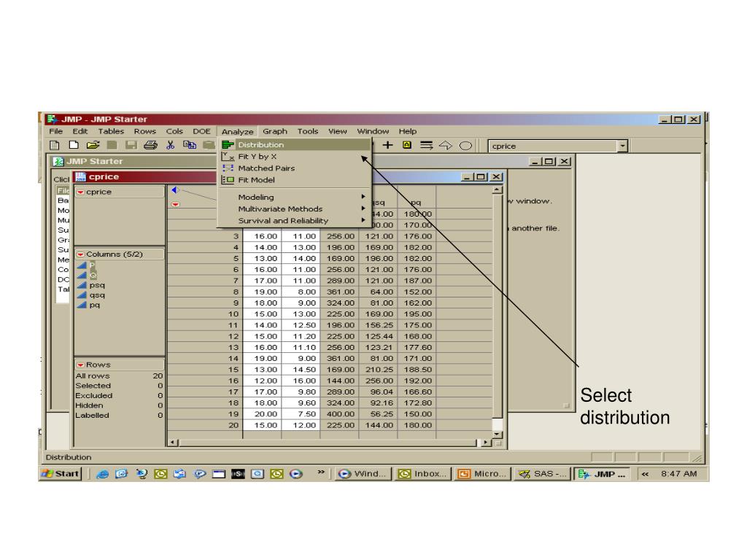The image size is (747, 560).
Task: Click the red triangle beside Columns (5/2)
Action: pos(80,254)
